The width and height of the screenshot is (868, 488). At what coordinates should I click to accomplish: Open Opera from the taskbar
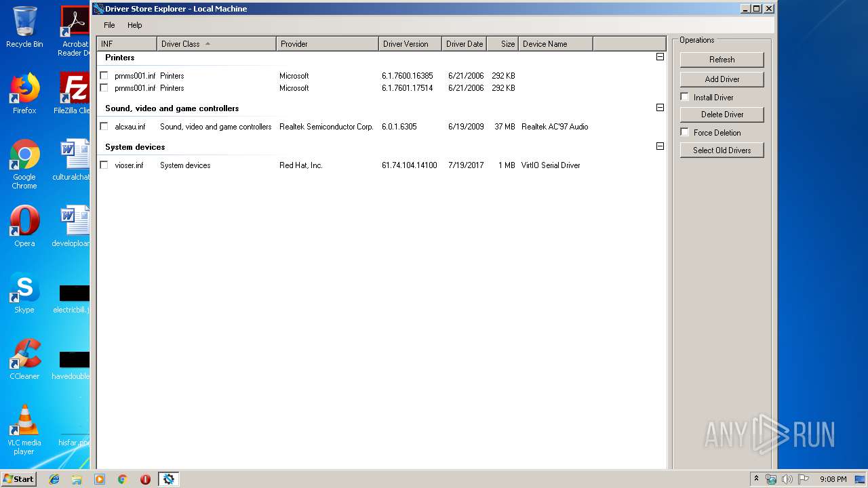[145, 479]
